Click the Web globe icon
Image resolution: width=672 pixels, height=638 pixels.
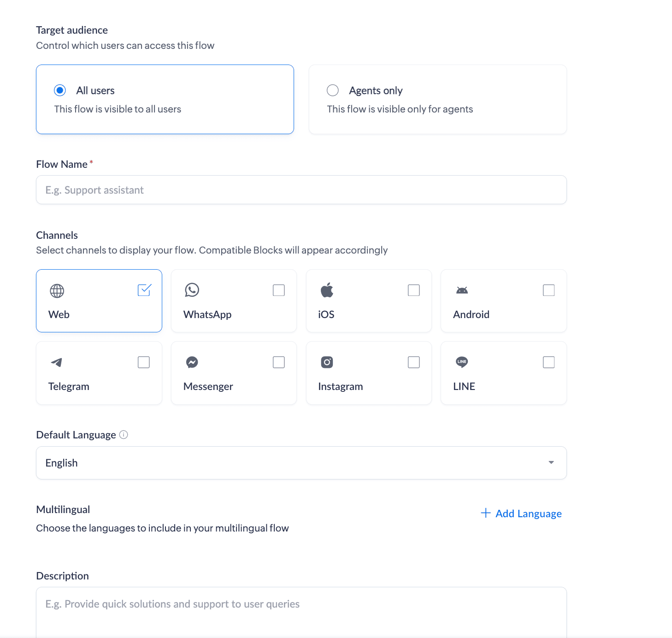click(57, 291)
